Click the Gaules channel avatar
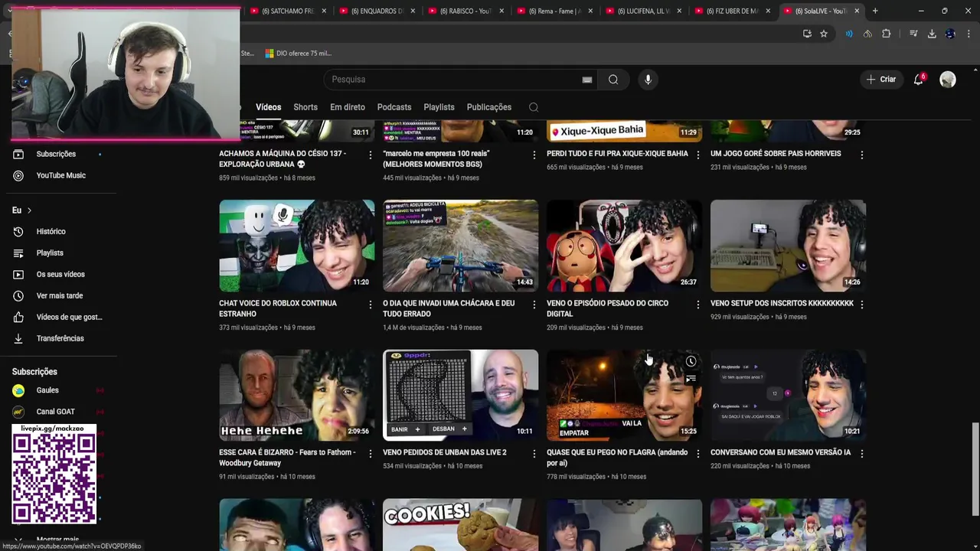 pyautogui.click(x=18, y=390)
